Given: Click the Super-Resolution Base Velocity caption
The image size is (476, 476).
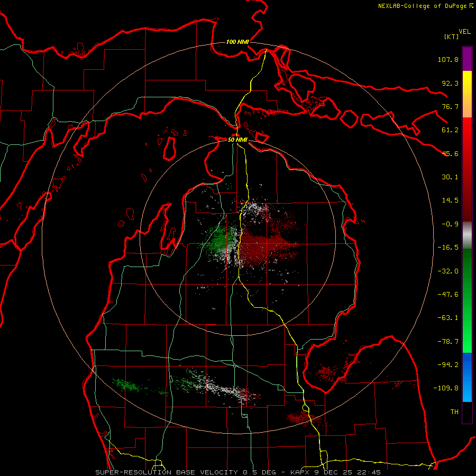Looking at the screenshot, I should click(x=237, y=472).
